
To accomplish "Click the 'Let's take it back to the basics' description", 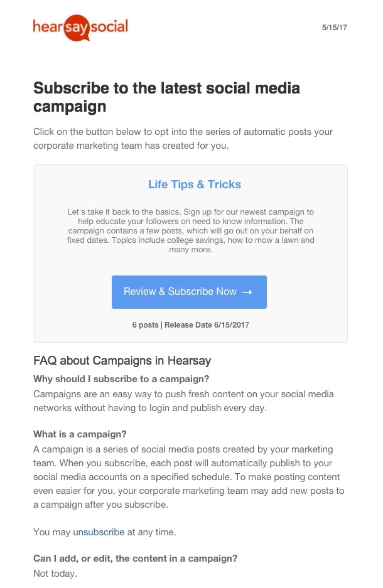I will (x=191, y=231).
